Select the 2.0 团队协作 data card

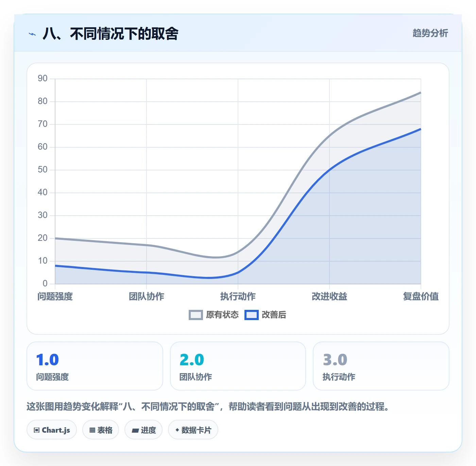coord(238,366)
